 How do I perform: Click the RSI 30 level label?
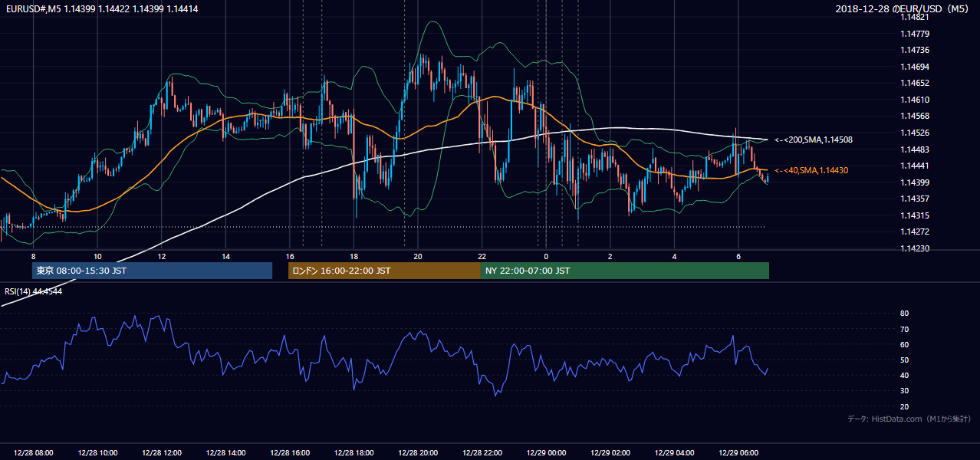(904, 391)
